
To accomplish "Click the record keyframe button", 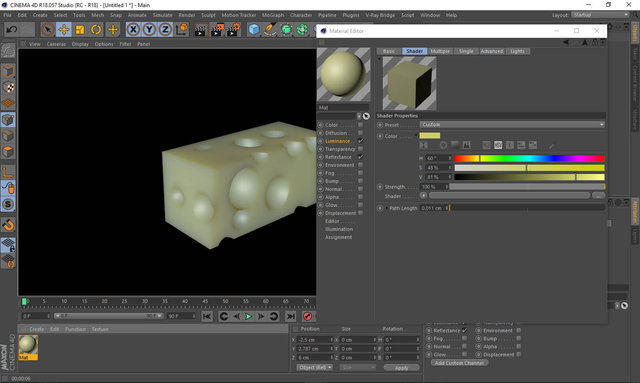I will (x=308, y=316).
